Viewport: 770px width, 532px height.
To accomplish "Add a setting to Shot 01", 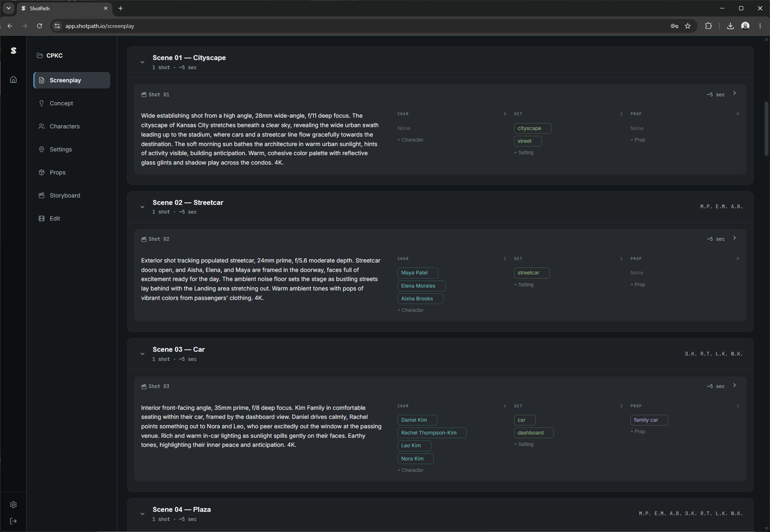I will pos(523,153).
